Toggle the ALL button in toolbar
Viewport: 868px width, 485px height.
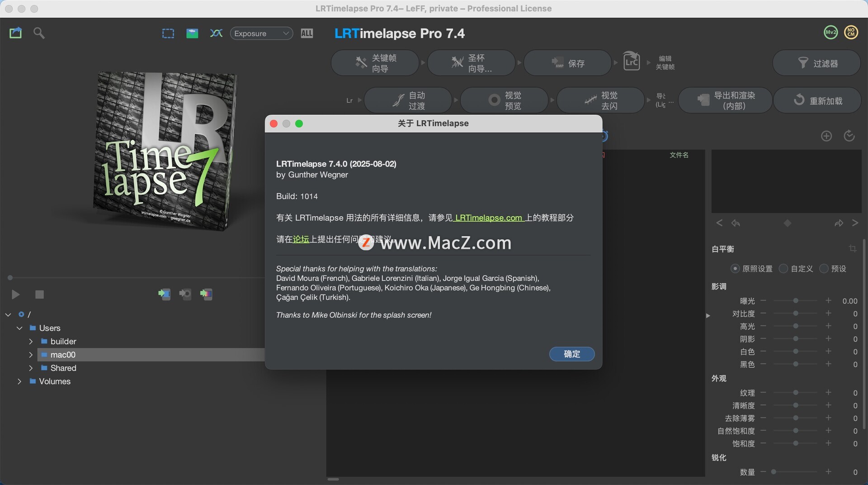click(x=307, y=33)
